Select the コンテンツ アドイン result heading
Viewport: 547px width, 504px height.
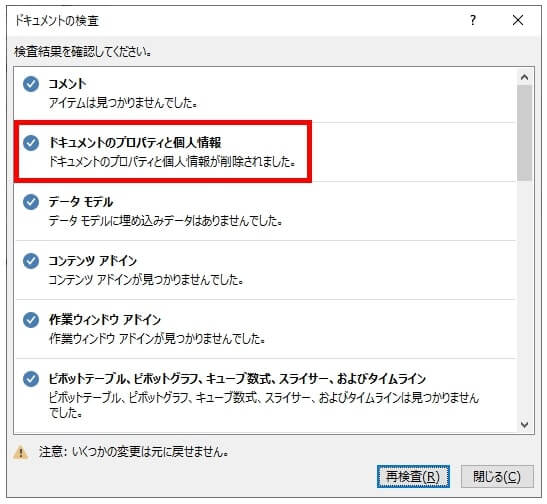click(92, 261)
